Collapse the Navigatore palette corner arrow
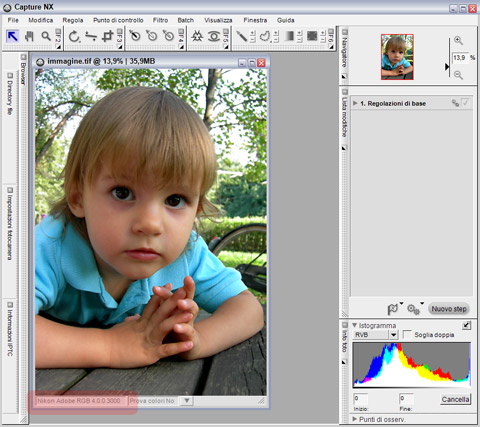Image resolution: width=480 pixels, height=427 pixels. pyautogui.click(x=344, y=76)
